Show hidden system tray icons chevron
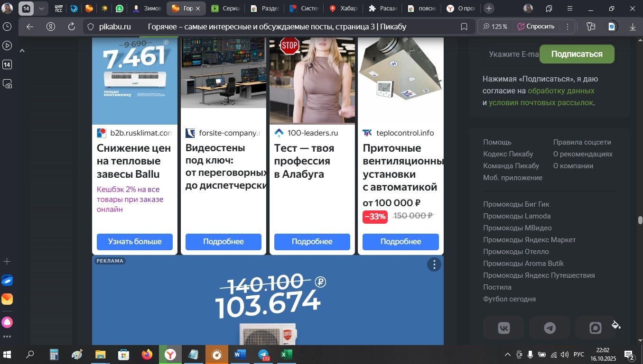Viewport: 643px width, 364px height. (507, 355)
